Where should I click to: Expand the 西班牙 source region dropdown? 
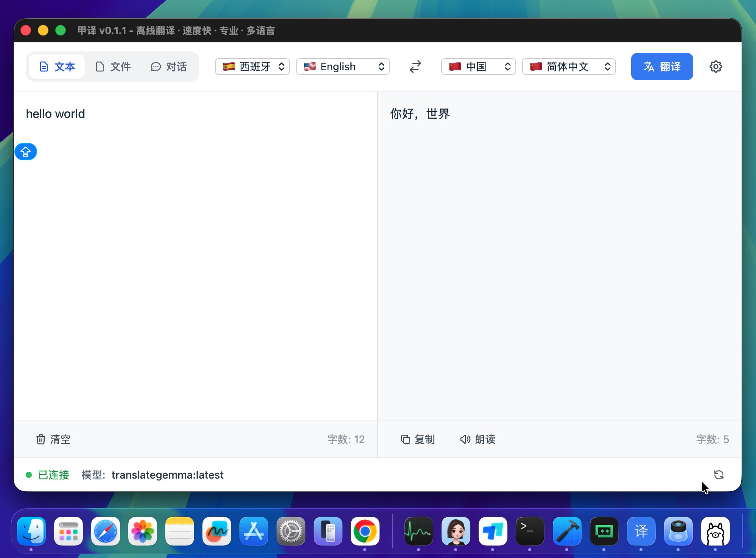click(x=252, y=67)
